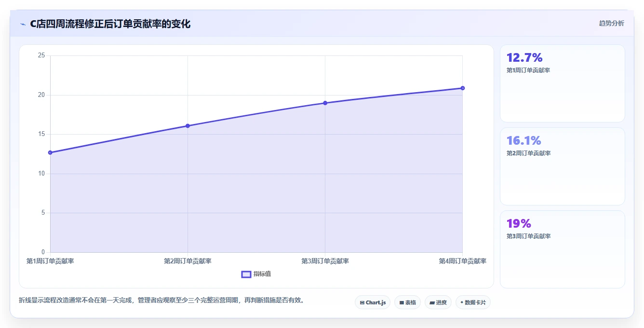Click the y-axis value 5

click(x=43, y=213)
